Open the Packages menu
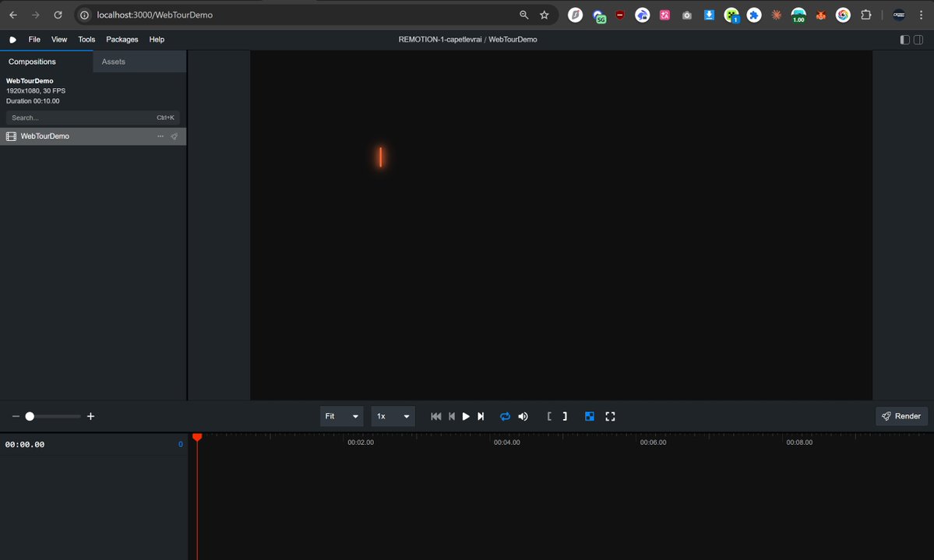The height and width of the screenshot is (560, 934). pos(122,39)
